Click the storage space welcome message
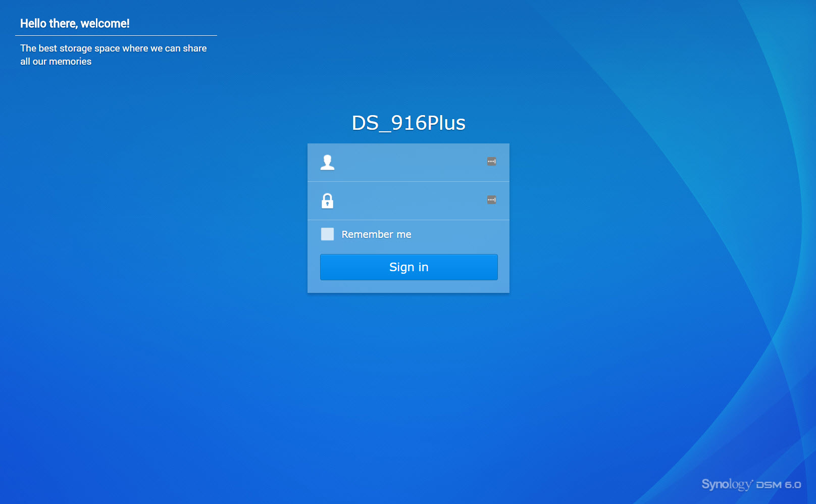Image resolution: width=816 pixels, height=504 pixels. [x=114, y=55]
